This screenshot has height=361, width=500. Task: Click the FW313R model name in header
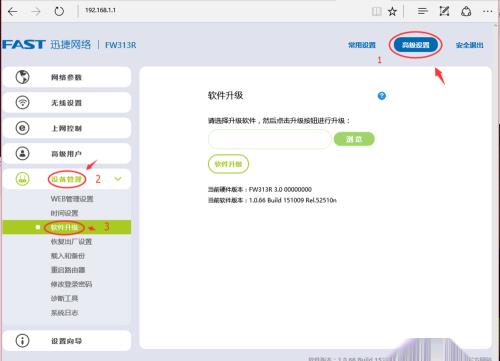click(121, 45)
